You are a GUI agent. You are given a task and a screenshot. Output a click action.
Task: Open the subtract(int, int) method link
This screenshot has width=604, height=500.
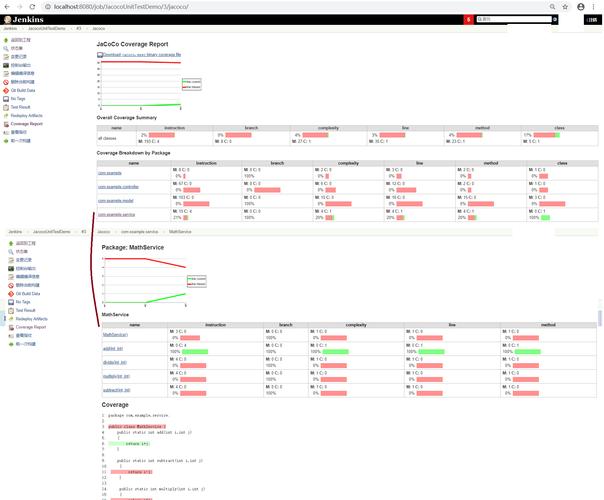coord(117,390)
